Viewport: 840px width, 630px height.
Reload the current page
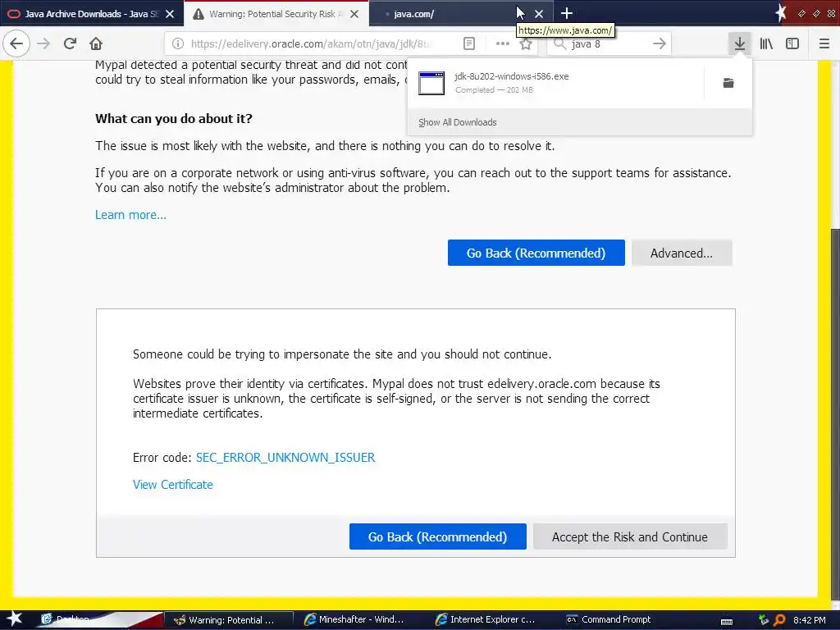pyautogui.click(x=70, y=43)
